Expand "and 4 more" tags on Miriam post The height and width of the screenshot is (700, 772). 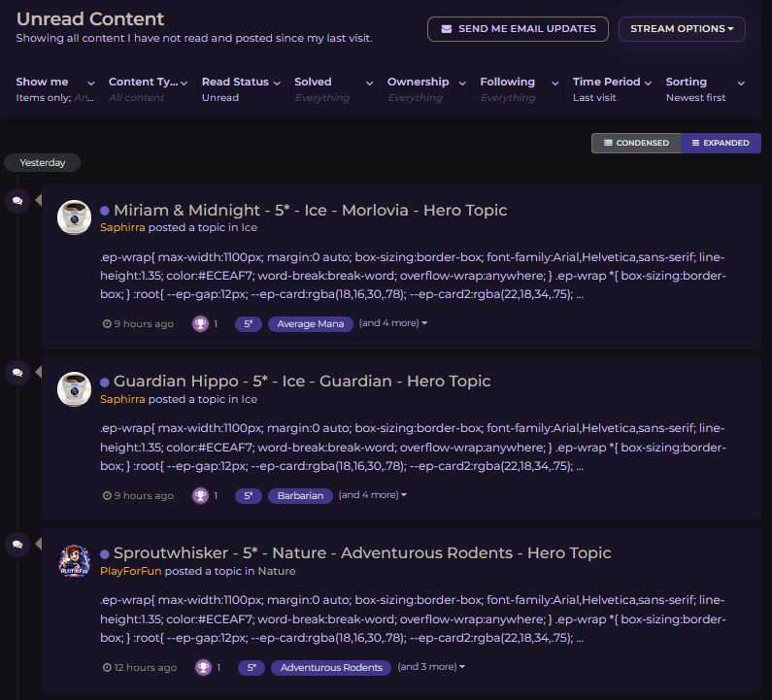393,323
